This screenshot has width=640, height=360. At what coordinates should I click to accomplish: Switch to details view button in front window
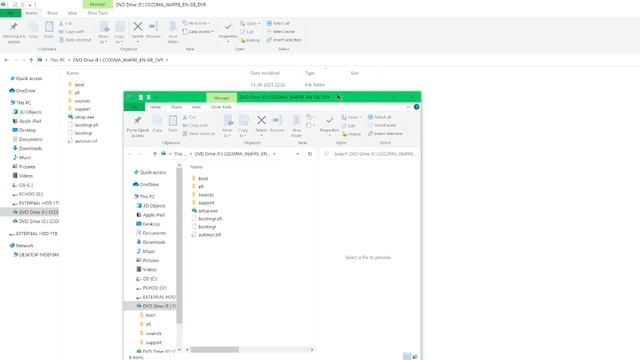click(407, 356)
